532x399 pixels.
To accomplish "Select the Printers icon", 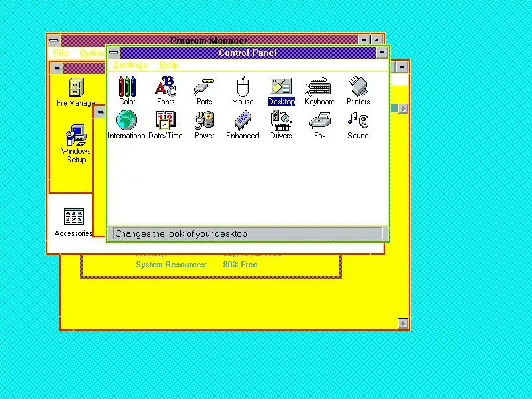I will pos(358,90).
